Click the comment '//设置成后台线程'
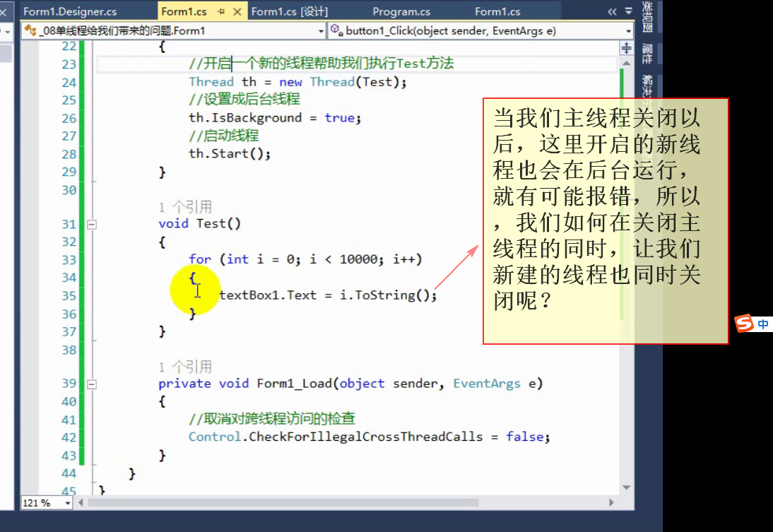 244,99
